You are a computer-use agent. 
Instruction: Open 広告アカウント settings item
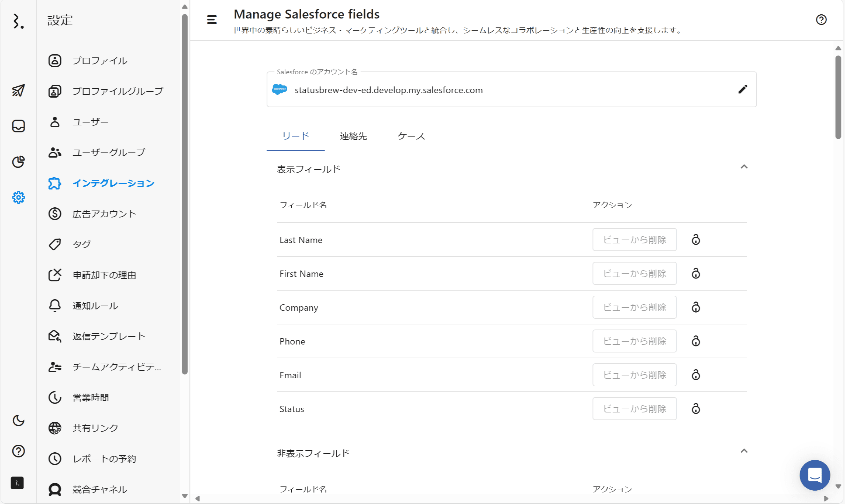coord(104,214)
